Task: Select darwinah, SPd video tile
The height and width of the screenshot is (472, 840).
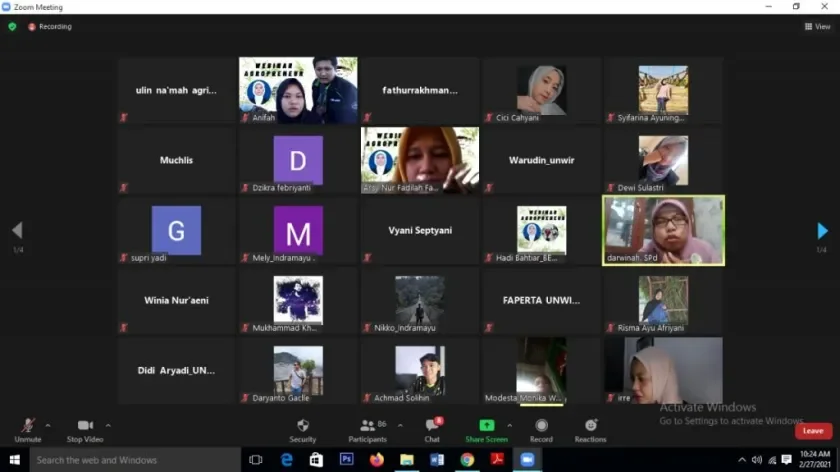Action: pyautogui.click(x=663, y=231)
